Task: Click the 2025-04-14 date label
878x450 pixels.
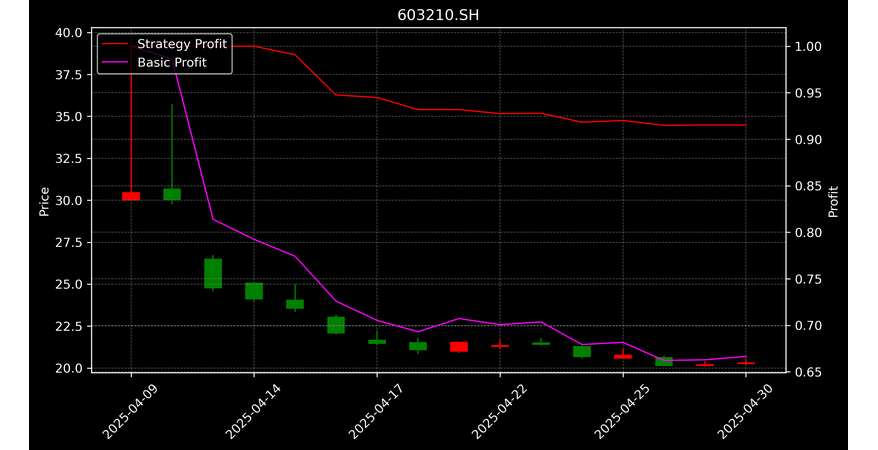Action: [253, 411]
